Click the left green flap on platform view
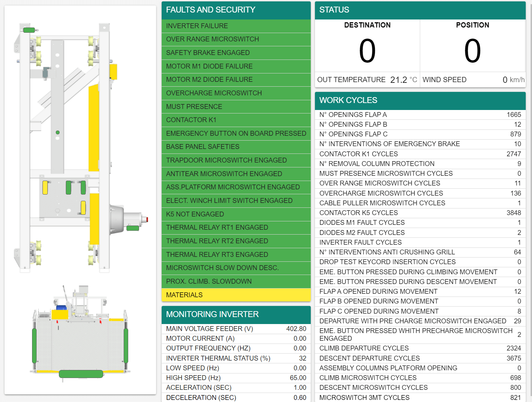532x402 pixels. (34, 346)
